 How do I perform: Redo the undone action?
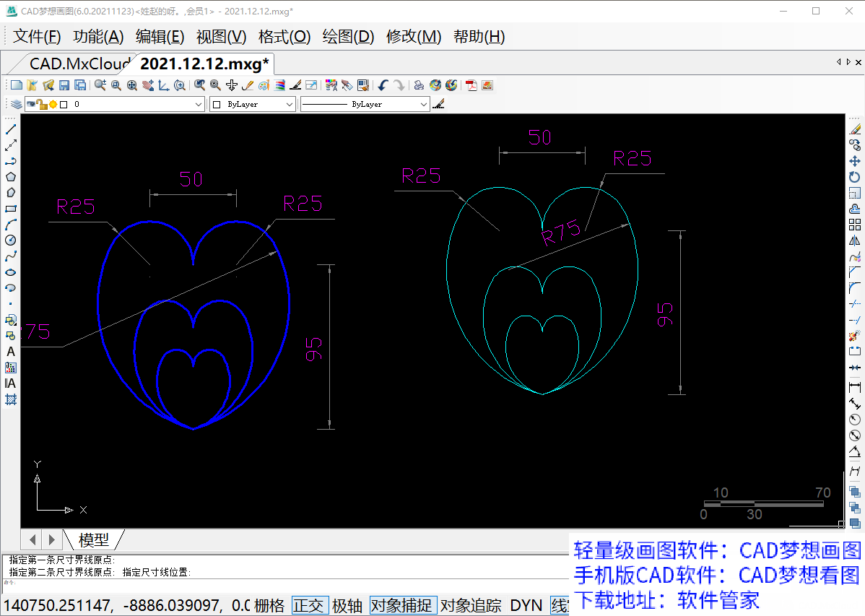click(x=399, y=85)
